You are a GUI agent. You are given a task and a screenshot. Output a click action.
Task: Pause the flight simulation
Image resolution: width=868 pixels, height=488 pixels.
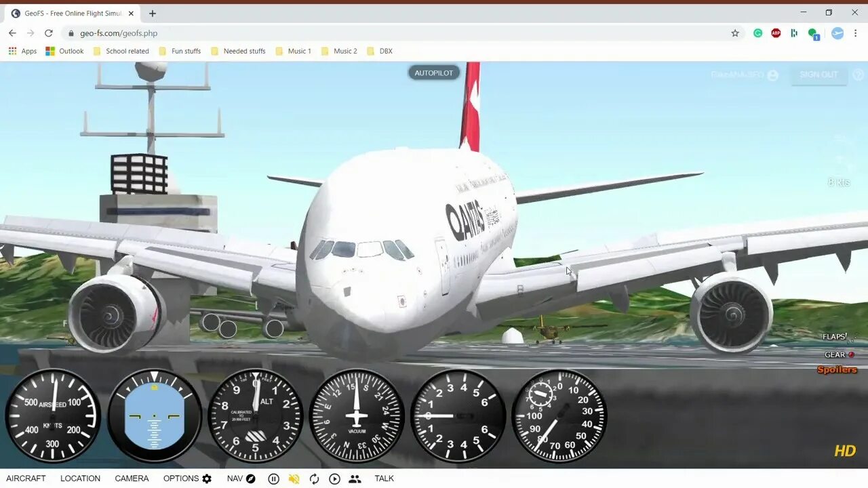(x=273, y=479)
